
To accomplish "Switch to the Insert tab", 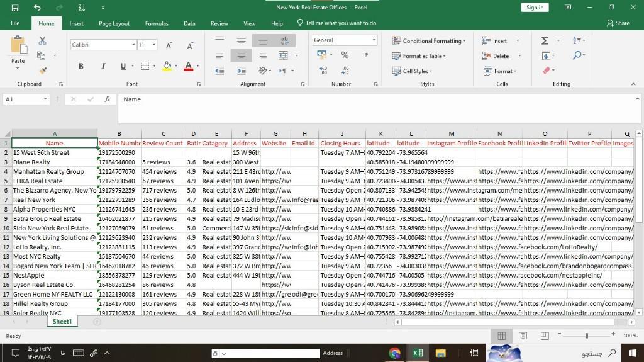I will pyautogui.click(x=76, y=23).
